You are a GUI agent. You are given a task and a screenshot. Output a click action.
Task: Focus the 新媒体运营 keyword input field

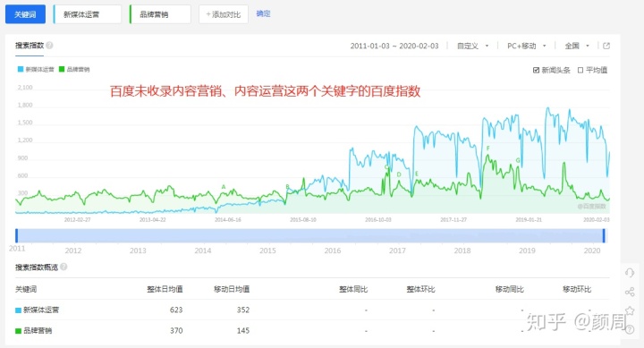tap(88, 14)
